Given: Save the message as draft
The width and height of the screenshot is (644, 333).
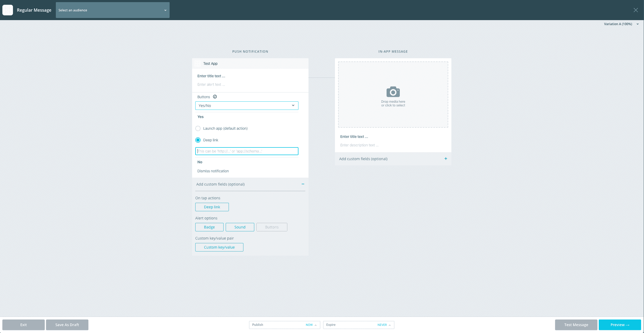Looking at the screenshot, I should (x=67, y=325).
